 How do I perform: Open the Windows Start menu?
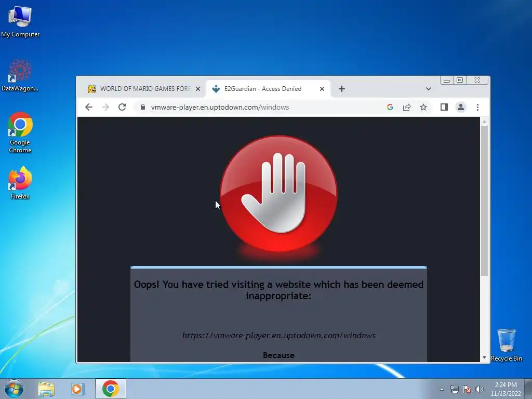coord(14,389)
